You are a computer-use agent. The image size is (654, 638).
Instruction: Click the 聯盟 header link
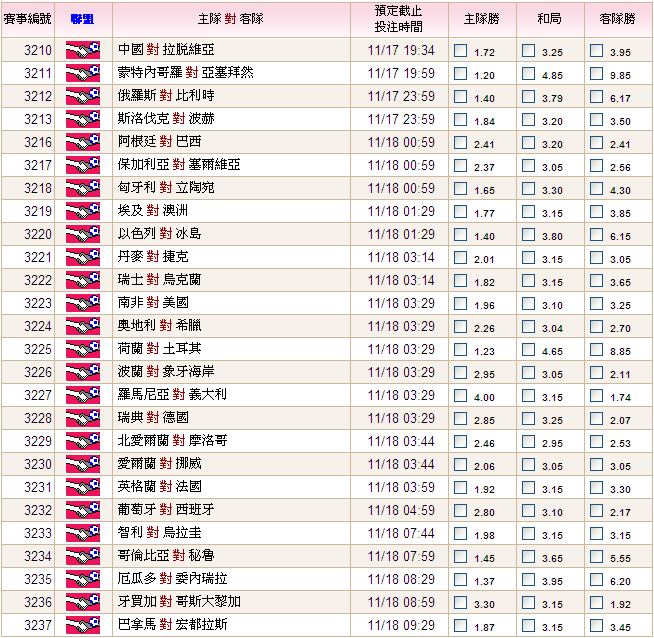tap(82, 19)
